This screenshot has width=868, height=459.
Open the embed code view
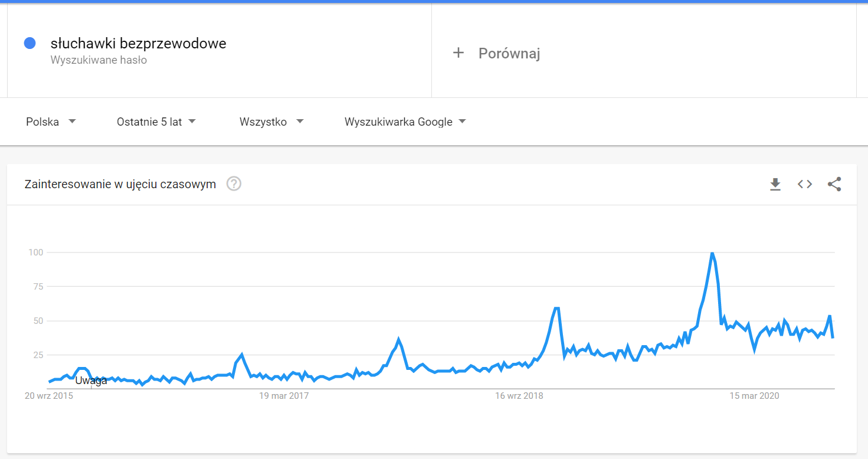point(804,184)
